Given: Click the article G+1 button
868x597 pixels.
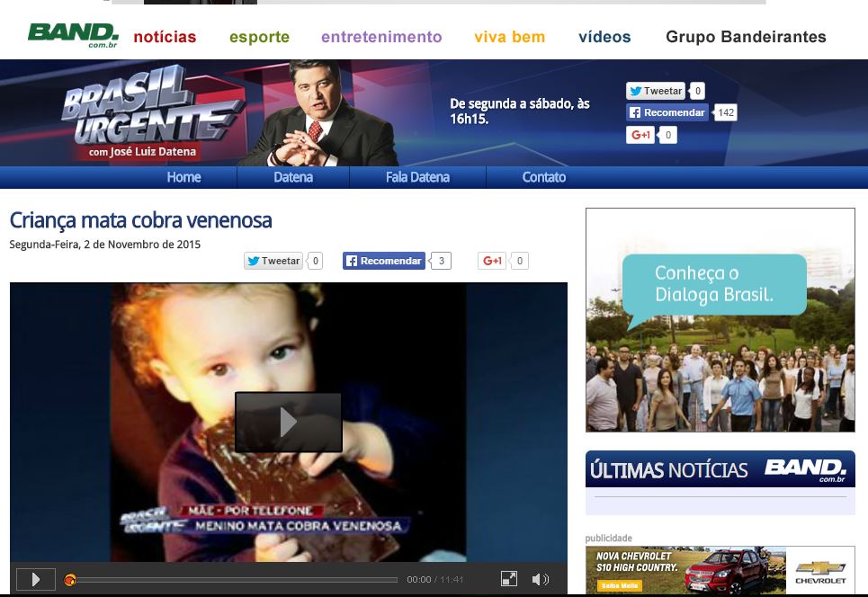Looking at the screenshot, I should coord(492,261).
